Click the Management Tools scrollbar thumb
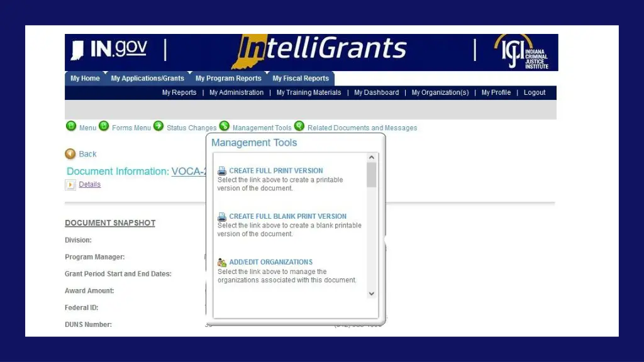This screenshot has height=362, width=644. (x=372, y=175)
